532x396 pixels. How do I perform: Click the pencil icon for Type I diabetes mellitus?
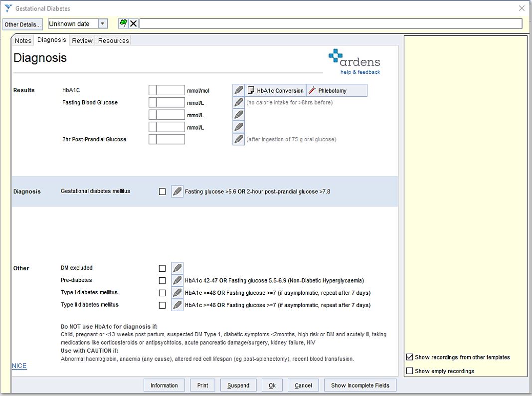coord(177,292)
